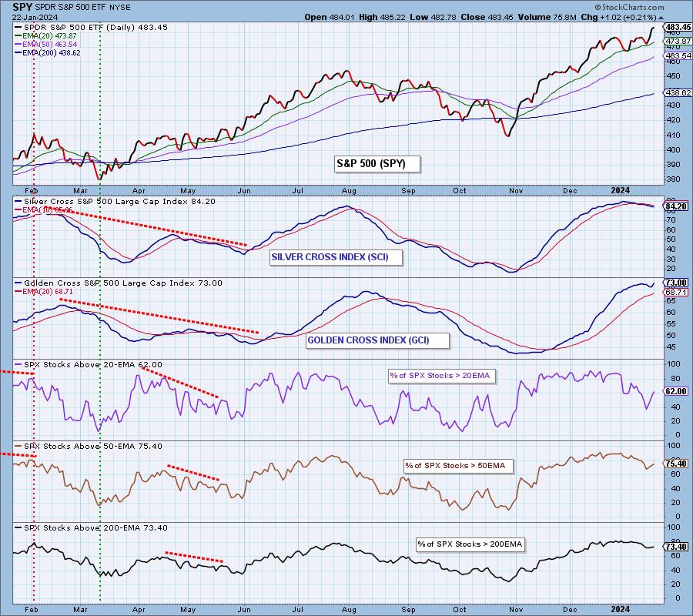Click the 380 tick on the price axis
Image resolution: width=693 pixels, height=616 pixels.
pyautogui.click(x=674, y=179)
